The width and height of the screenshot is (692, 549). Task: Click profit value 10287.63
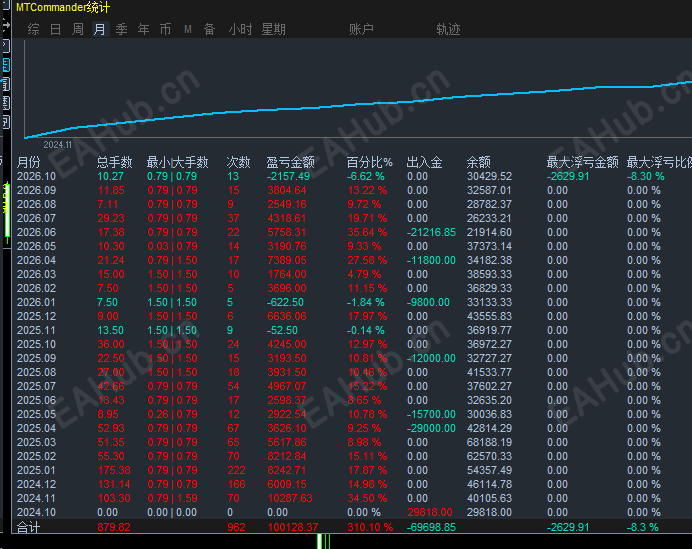[x=290, y=498]
